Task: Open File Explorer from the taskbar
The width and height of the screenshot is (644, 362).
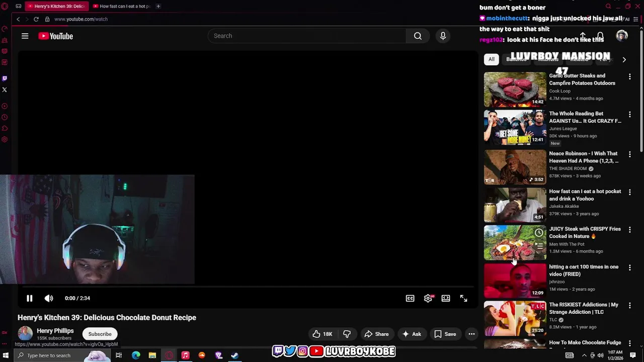Action: click(x=152, y=355)
